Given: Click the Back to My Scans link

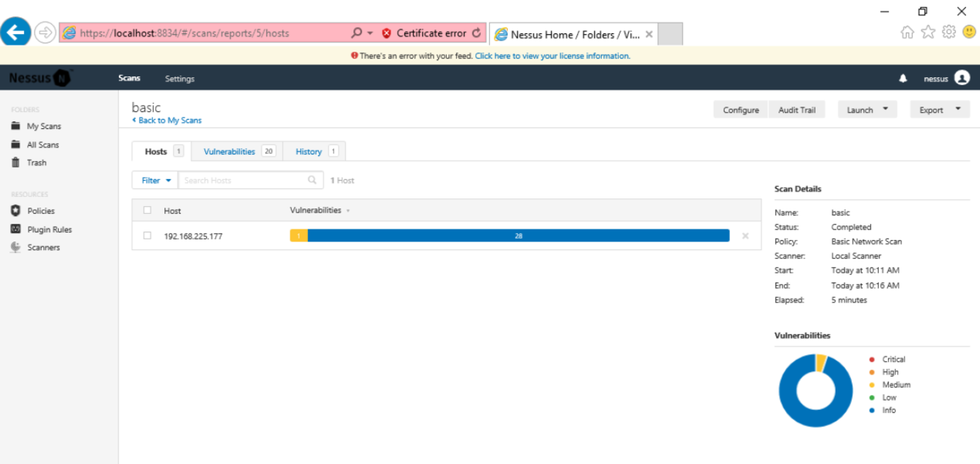Looking at the screenshot, I should [x=167, y=120].
